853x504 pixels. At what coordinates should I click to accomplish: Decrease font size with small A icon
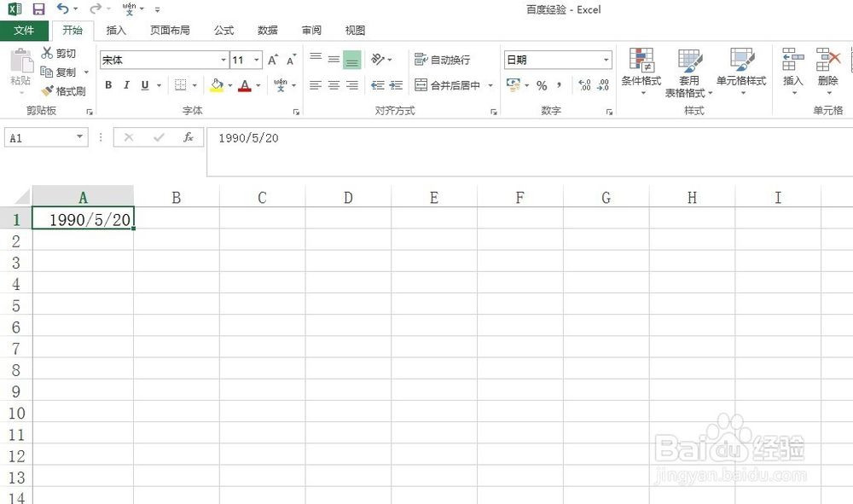pyautogui.click(x=292, y=60)
